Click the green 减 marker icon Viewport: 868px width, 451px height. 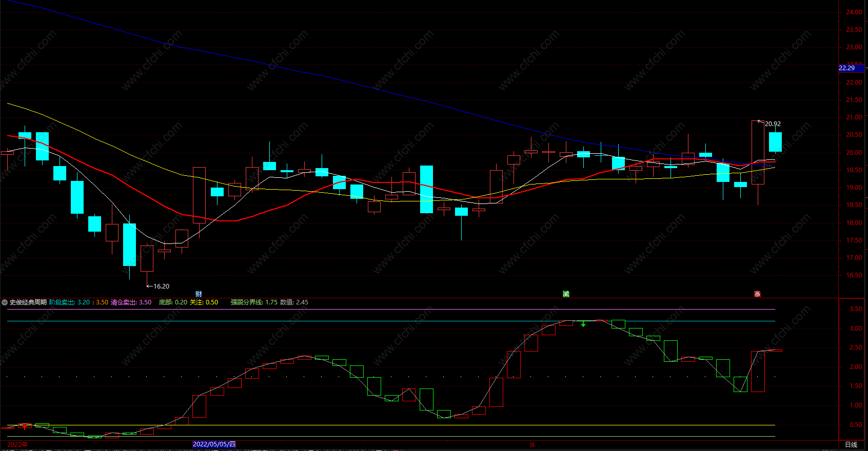coord(566,294)
